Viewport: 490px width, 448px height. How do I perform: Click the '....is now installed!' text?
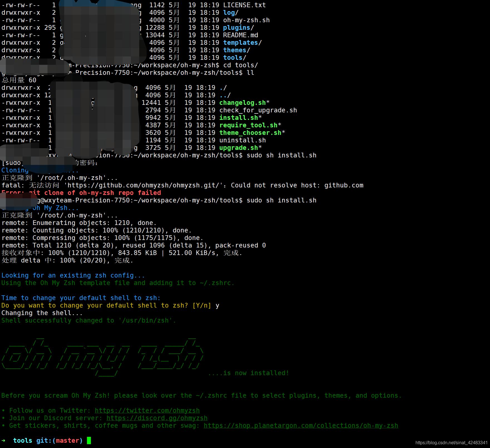pos(248,373)
